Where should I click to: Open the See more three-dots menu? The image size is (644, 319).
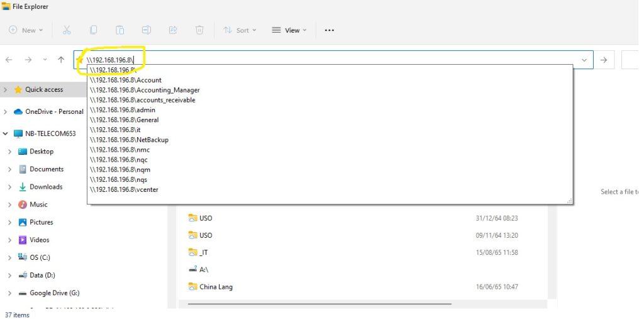click(329, 30)
